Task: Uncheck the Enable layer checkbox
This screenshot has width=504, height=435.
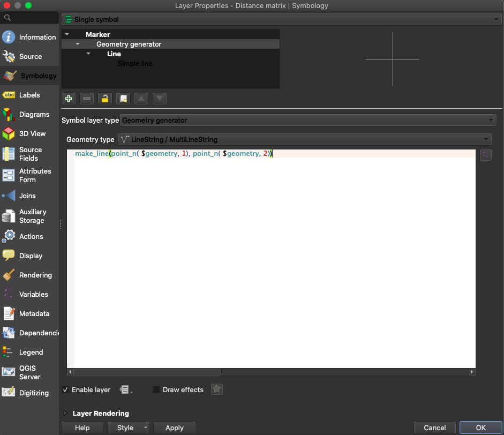Action: (x=65, y=389)
